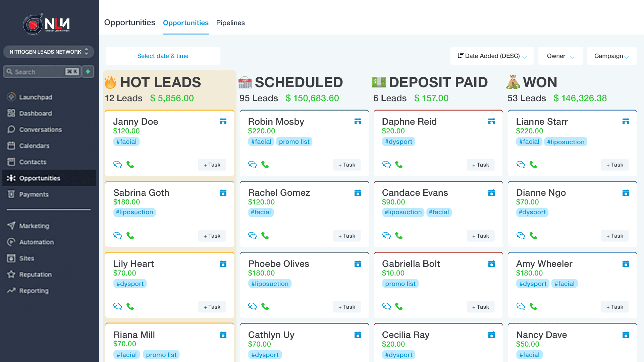644x362 pixels.
Task: Open the Reporting section in sidebar
Action: [34, 291]
